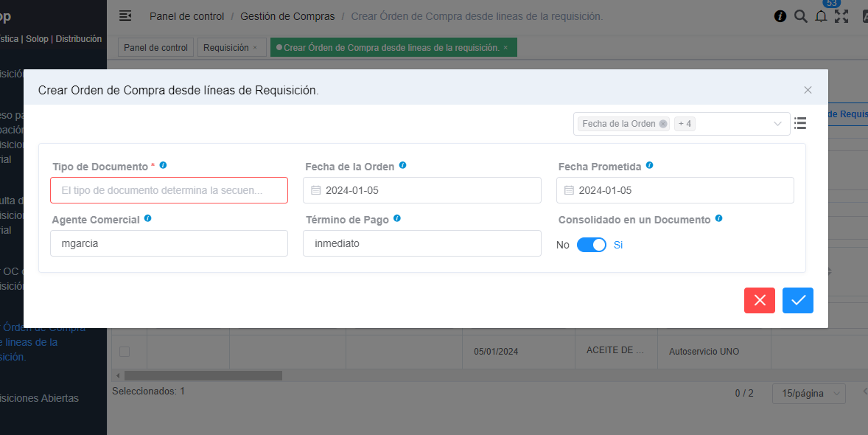Viewport: 868px width, 435px height.
Task: Remove the Fecha de la Orden tag
Action: [663, 124]
